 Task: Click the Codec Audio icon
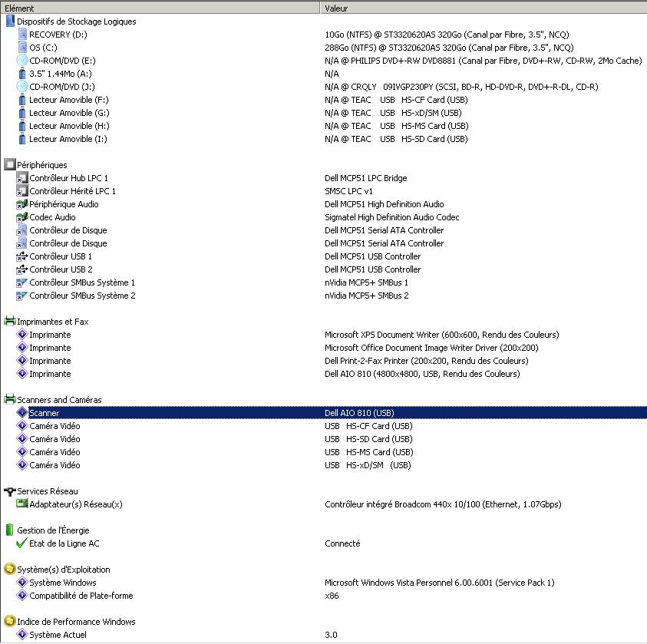[x=21, y=217]
